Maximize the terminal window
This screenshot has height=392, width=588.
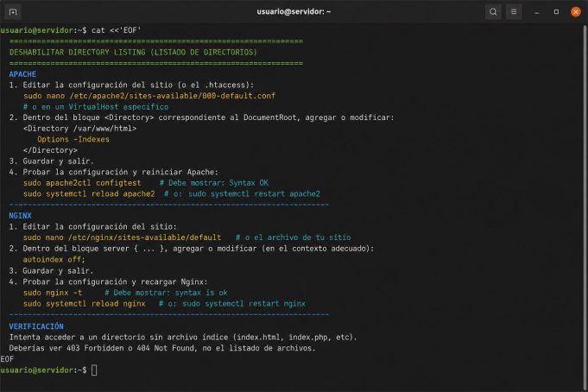click(x=556, y=12)
